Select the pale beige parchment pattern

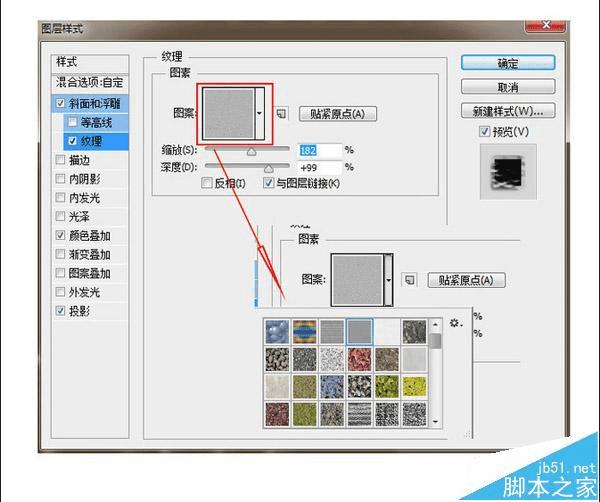point(277,386)
